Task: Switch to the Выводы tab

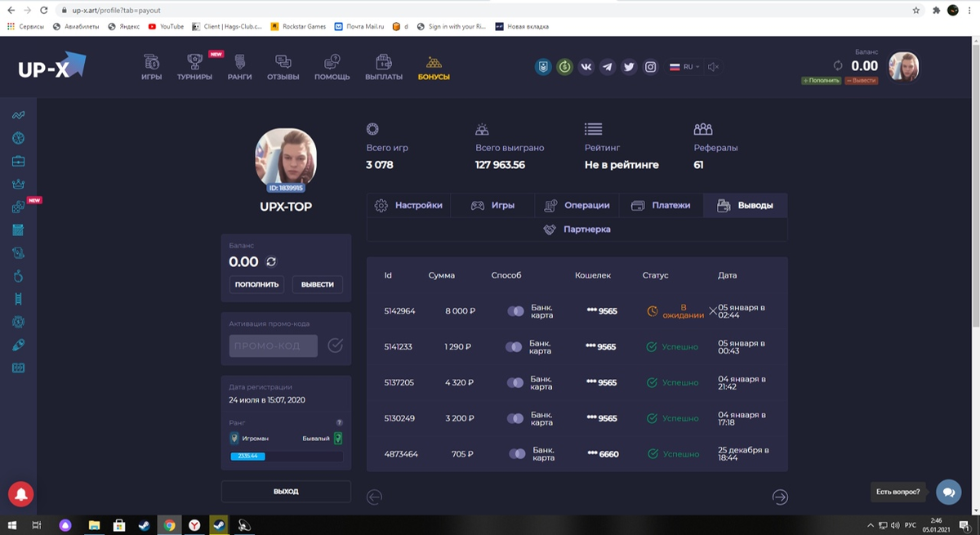Action: tap(745, 205)
